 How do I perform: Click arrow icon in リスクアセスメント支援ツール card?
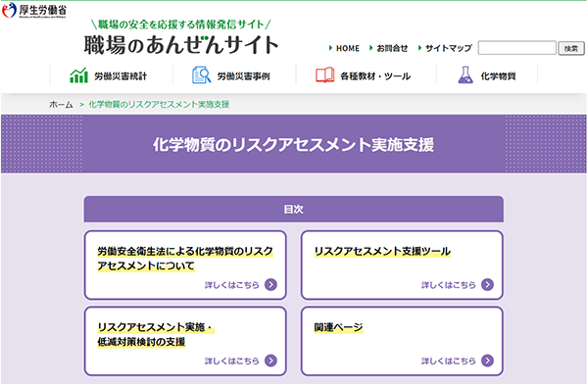pyautogui.click(x=487, y=285)
